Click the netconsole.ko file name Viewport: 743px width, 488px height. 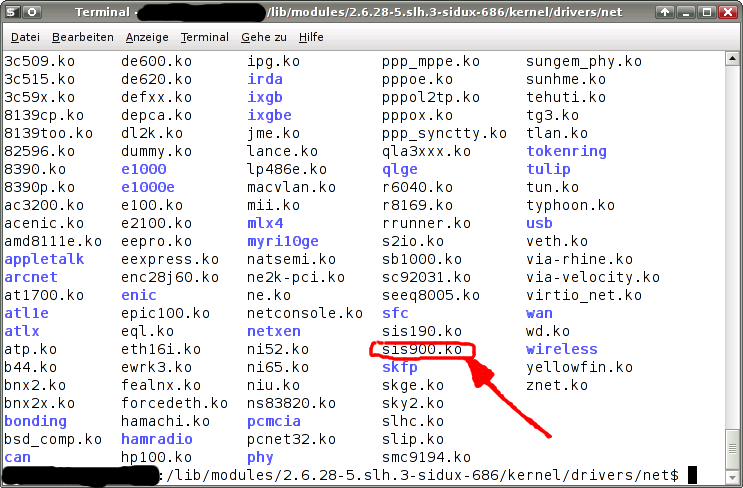[x=305, y=313]
